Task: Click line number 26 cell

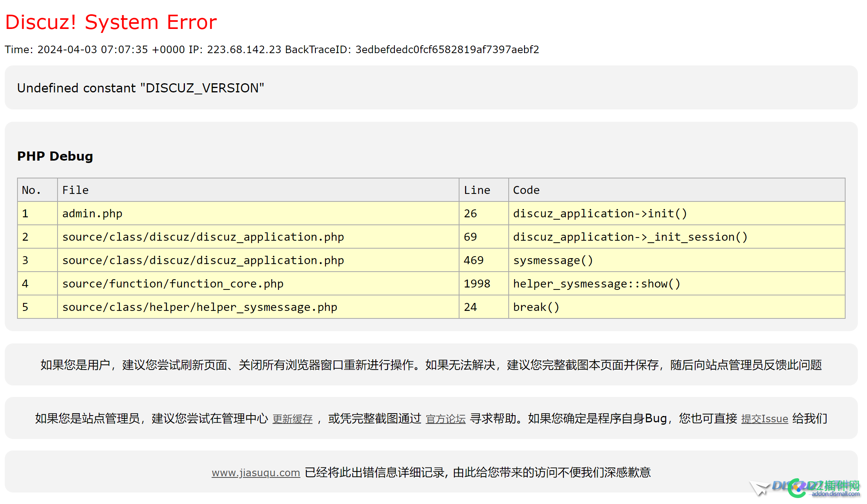Action: coord(484,213)
